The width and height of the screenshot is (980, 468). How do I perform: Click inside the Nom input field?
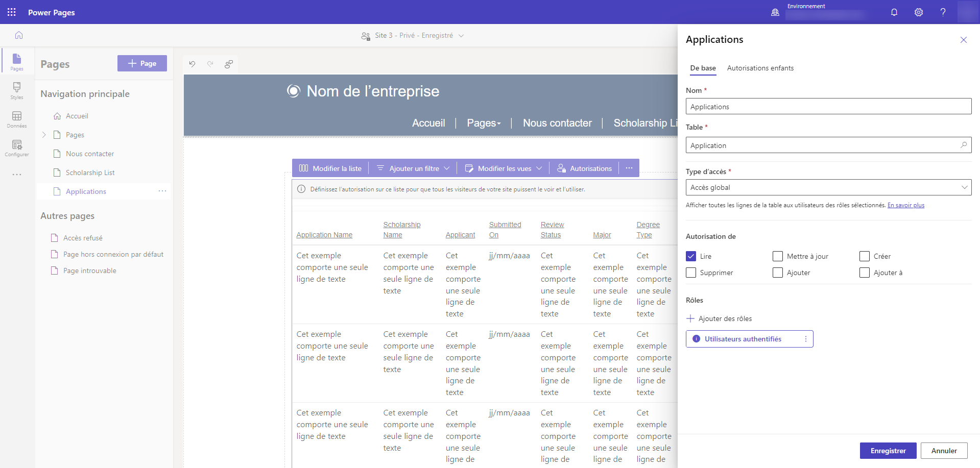coord(828,106)
